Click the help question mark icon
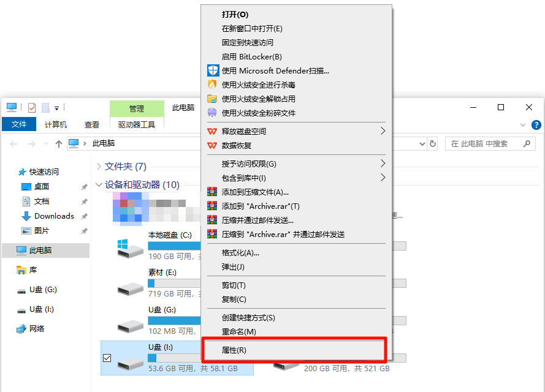The image size is (545, 392). pyautogui.click(x=536, y=125)
